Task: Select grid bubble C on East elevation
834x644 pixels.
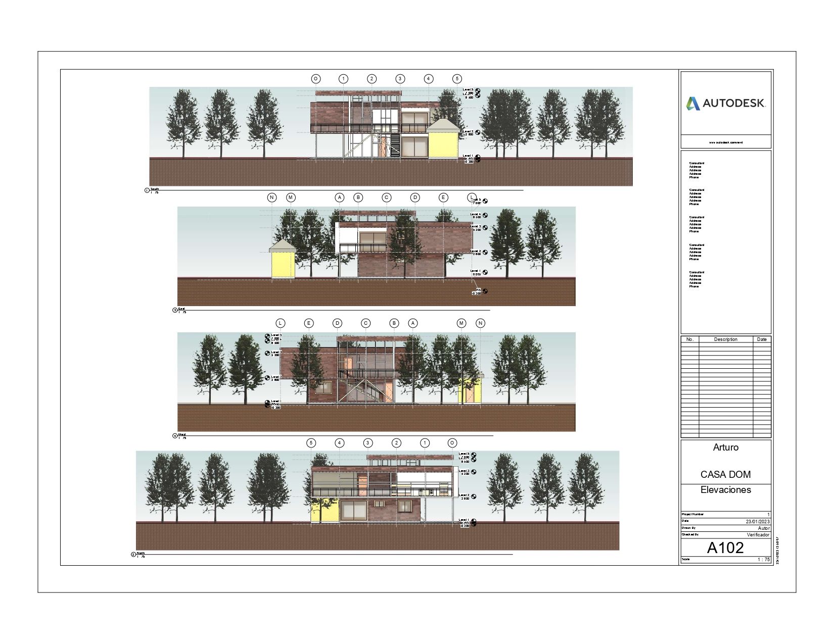Action: point(387,197)
